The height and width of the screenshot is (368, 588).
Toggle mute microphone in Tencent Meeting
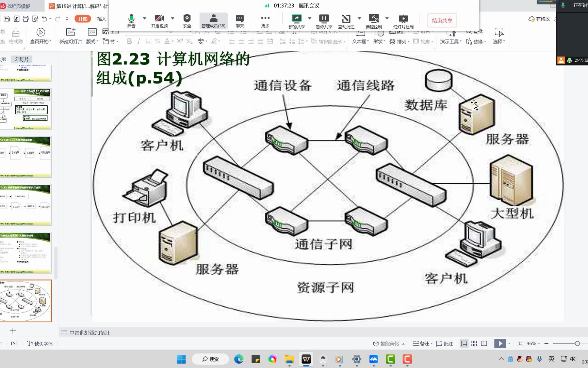click(x=131, y=21)
